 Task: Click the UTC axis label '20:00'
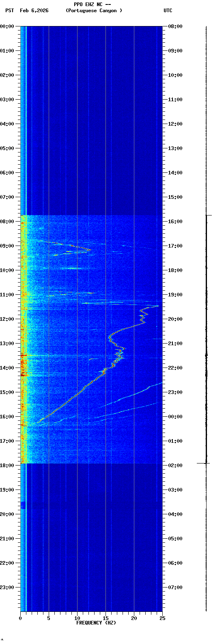[x=175, y=319]
